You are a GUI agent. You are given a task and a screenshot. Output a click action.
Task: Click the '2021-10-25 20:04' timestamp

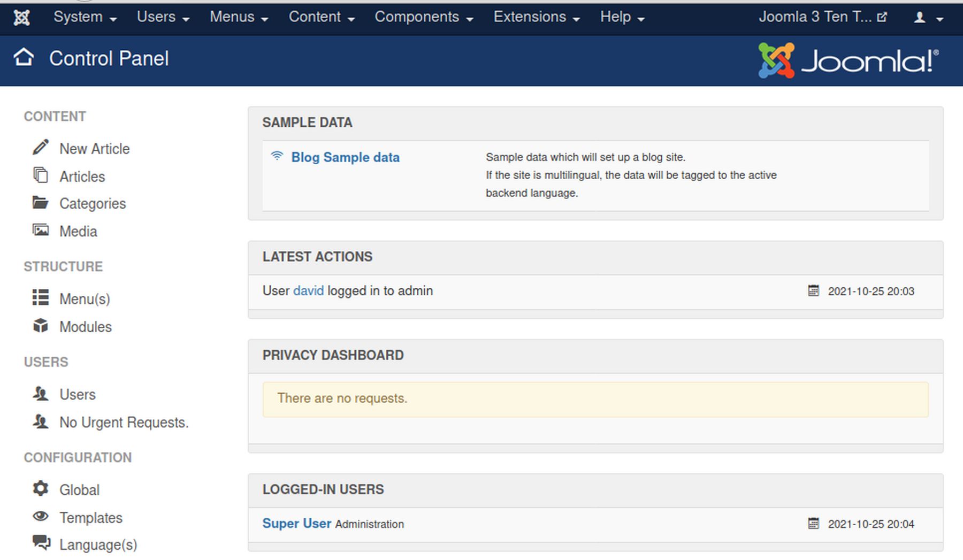pos(871,524)
